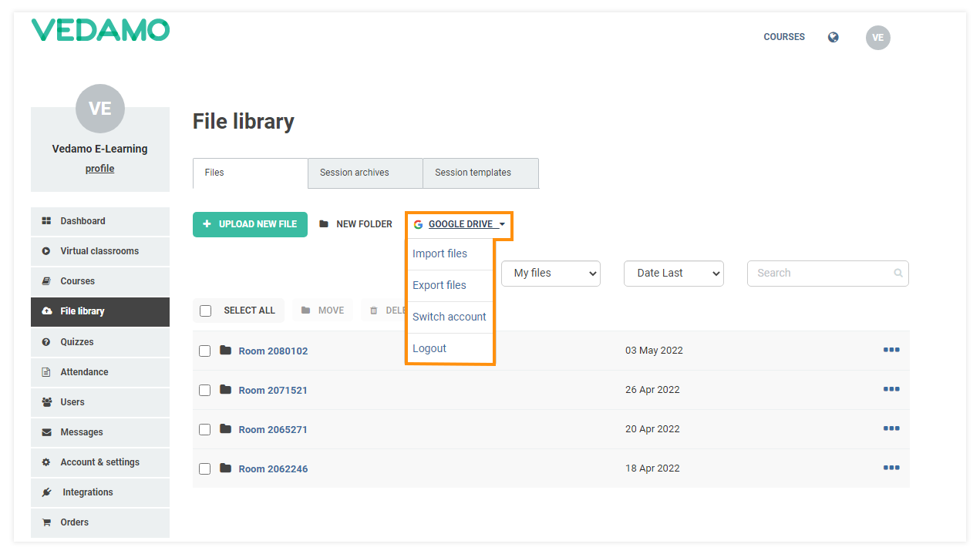Image resolution: width=980 pixels, height=554 pixels.
Task: Click the Upload New File button
Action: pos(250,224)
